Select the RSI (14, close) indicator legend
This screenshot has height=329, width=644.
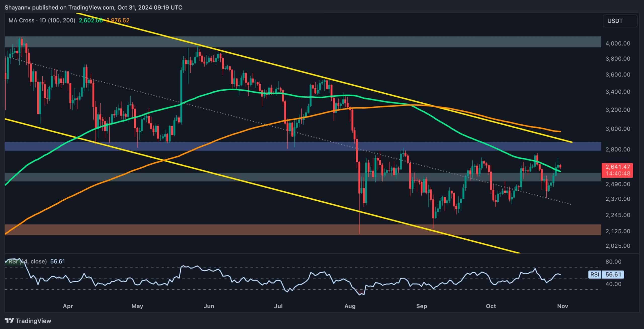(28, 261)
